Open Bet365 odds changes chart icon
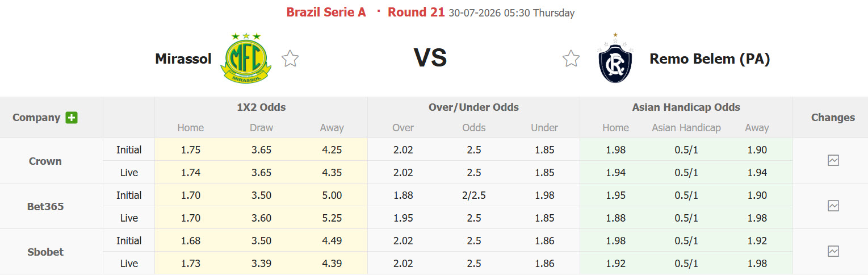 pos(833,206)
